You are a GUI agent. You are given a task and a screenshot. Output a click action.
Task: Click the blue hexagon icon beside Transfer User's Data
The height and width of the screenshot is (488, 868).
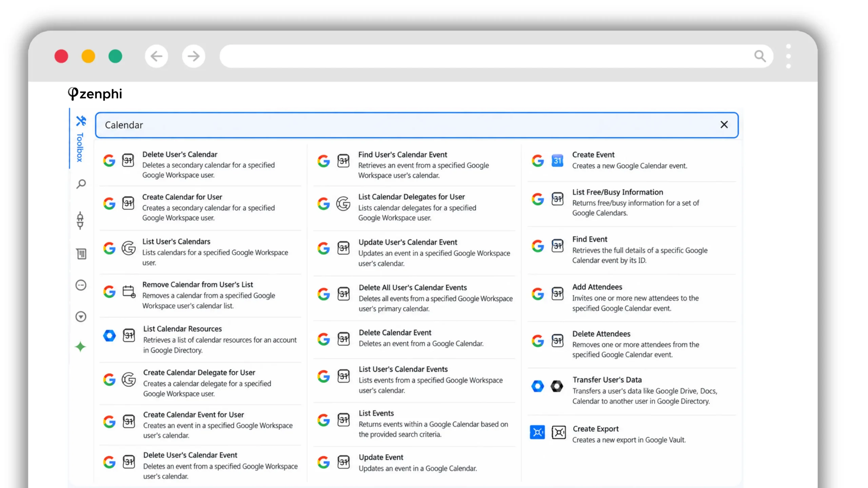pos(537,386)
